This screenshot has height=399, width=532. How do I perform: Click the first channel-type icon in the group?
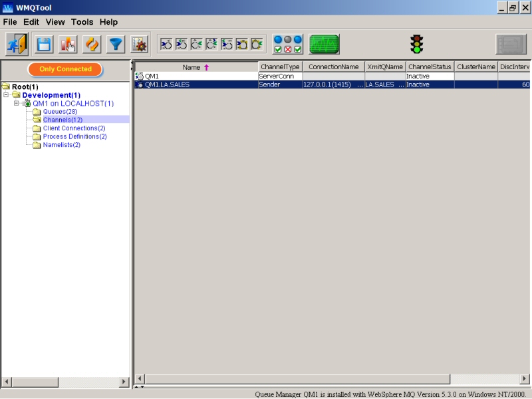(166, 44)
